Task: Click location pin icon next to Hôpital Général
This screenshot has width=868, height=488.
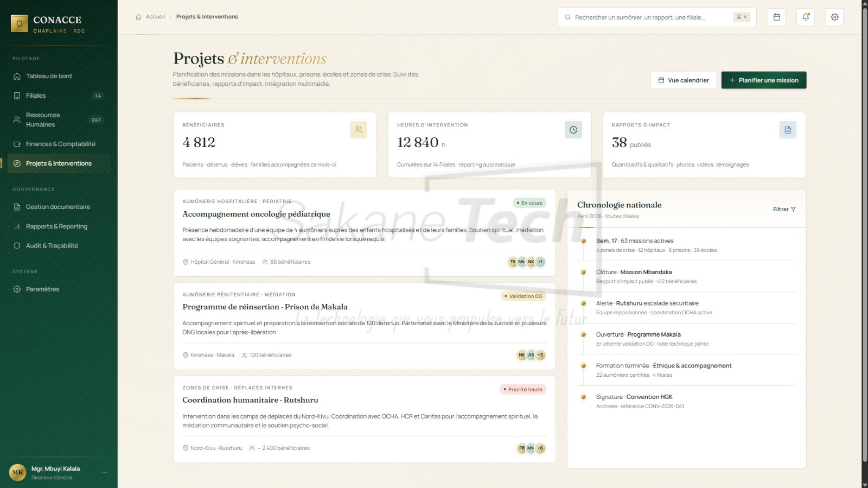Action: click(x=186, y=262)
